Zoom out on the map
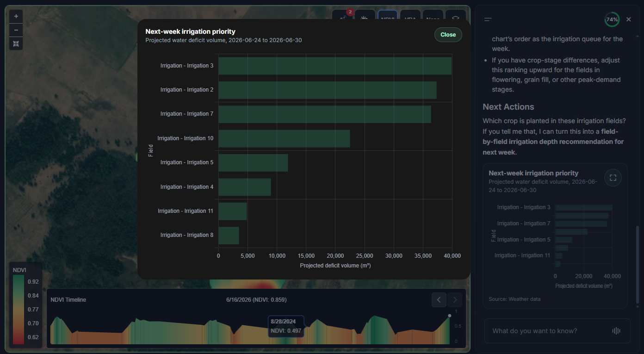 click(x=16, y=30)
